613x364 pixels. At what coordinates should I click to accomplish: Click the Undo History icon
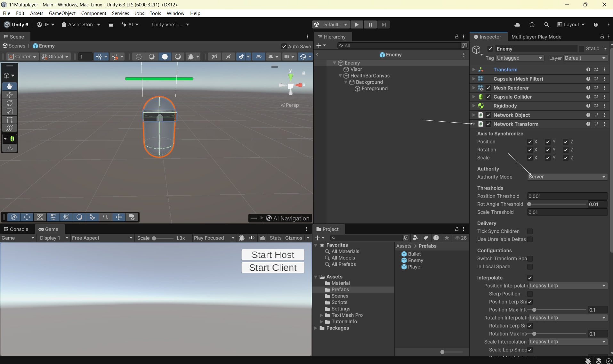click(x=532, y=25)
